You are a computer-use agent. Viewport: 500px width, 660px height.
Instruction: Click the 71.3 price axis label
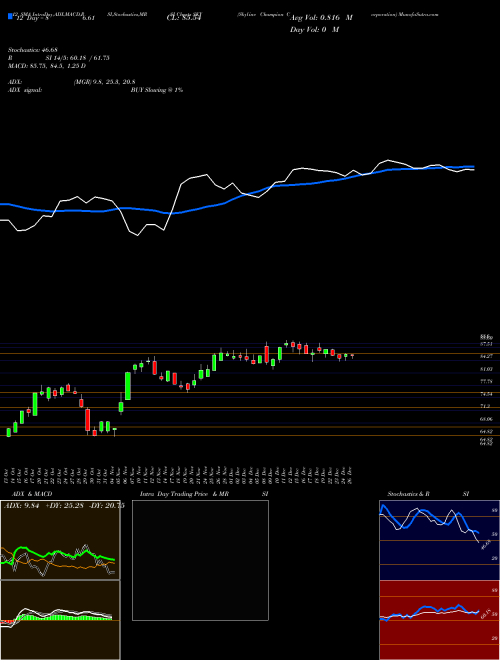pyautogui.click(x=485, y=406)
